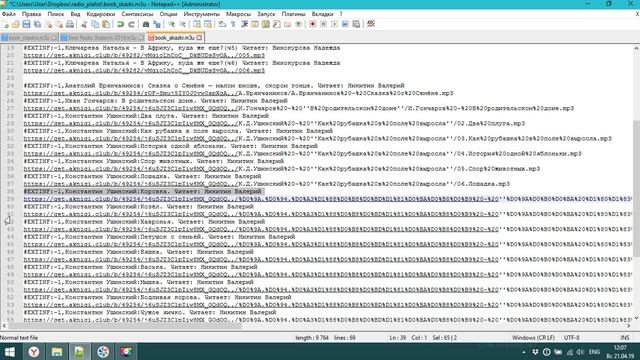Screen dimensions: 640x360
Task: Create a new document with toolbar icon
Action: pyautogui.click(x=6, y=24)
